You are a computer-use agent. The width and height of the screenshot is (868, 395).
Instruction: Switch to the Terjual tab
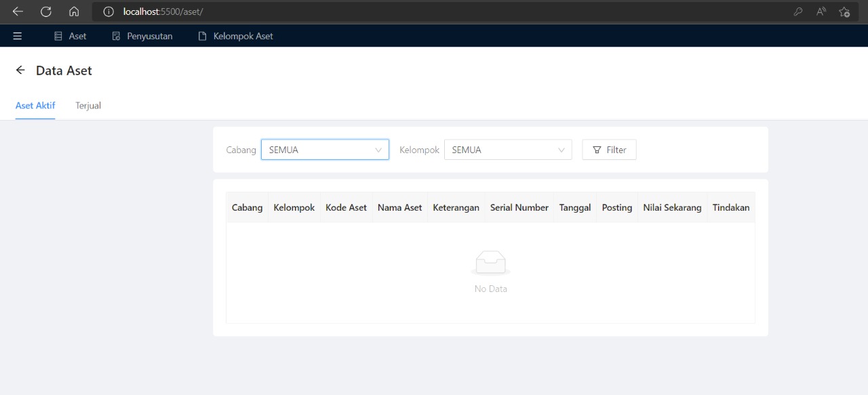[x=88, y=106]
